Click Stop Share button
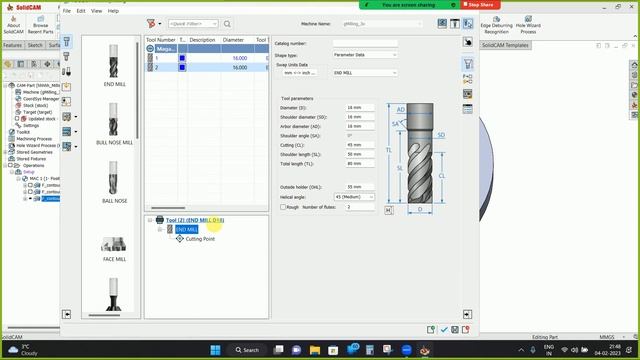 (480, 5)
